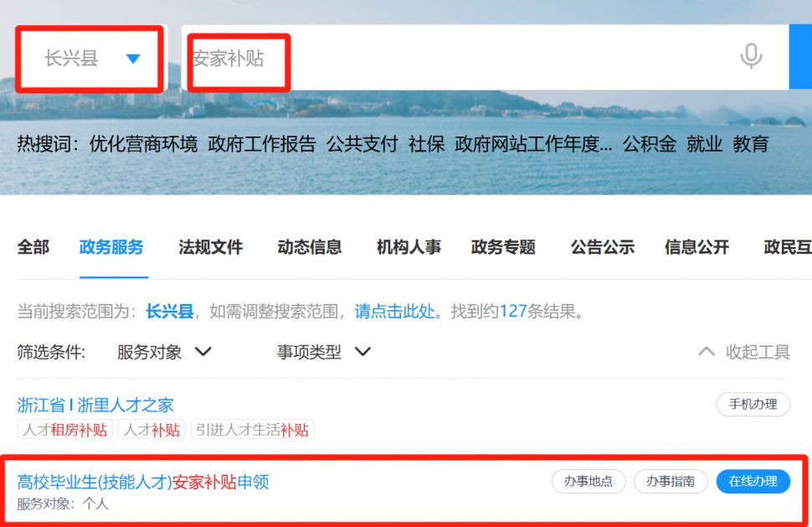Click the 手机办理 button
The width and height of the screenshot is (812, 527).
[753, 404]
